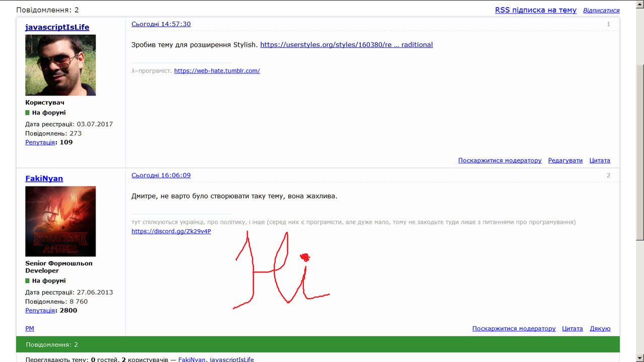
Task: Click 'Повідомлень: 8 760' text
Action: coord(56,301)
